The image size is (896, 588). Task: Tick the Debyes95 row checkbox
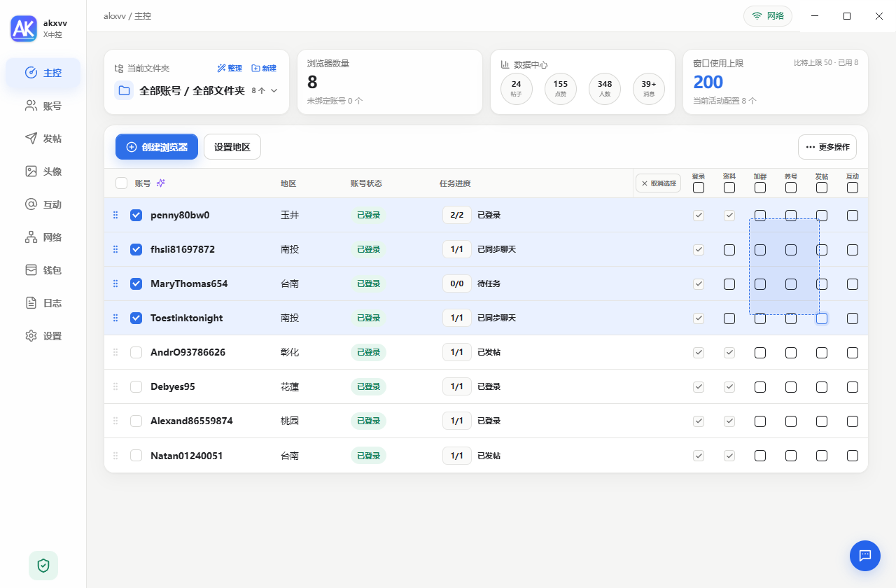[136, 386]
